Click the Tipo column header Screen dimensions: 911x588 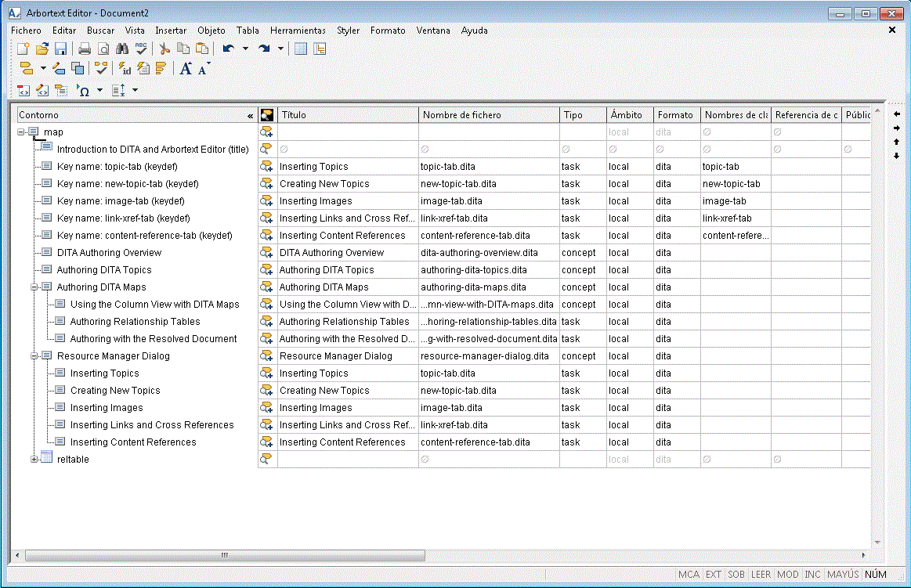pos(583,115)
